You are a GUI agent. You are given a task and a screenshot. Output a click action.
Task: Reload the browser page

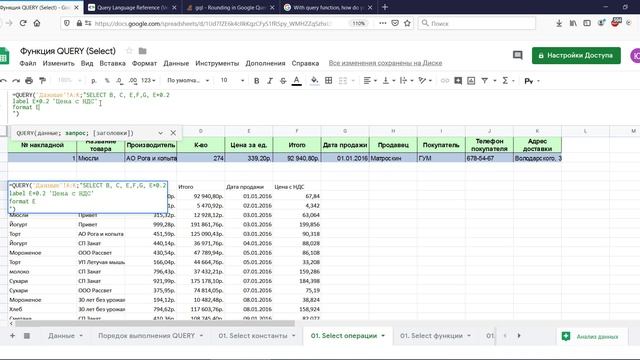23,23
